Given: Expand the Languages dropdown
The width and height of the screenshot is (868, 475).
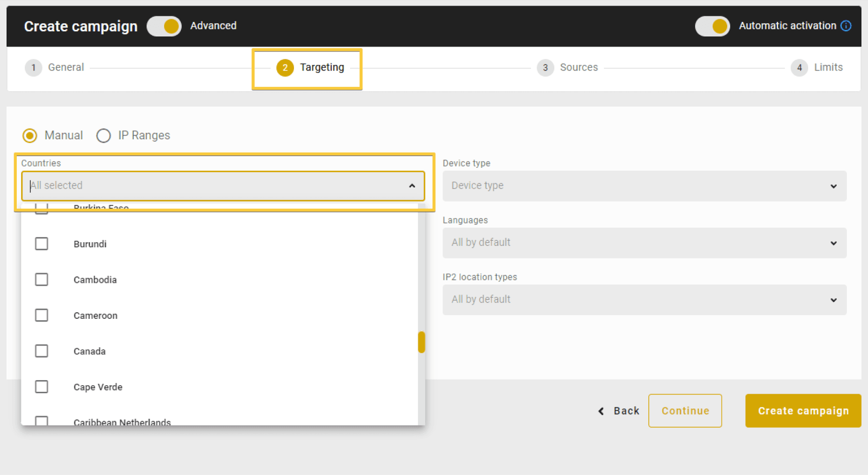Looking at the screenshot, I should pos(644,243).
